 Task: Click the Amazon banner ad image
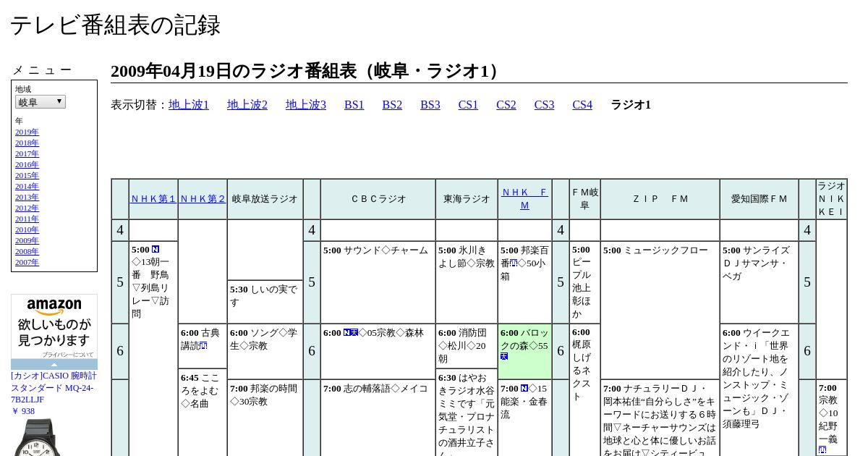coord(54,326)
